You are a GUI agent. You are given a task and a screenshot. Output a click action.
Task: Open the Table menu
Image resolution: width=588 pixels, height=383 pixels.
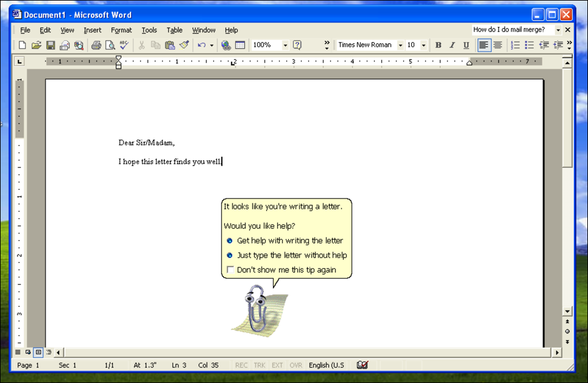click(174, 30)
